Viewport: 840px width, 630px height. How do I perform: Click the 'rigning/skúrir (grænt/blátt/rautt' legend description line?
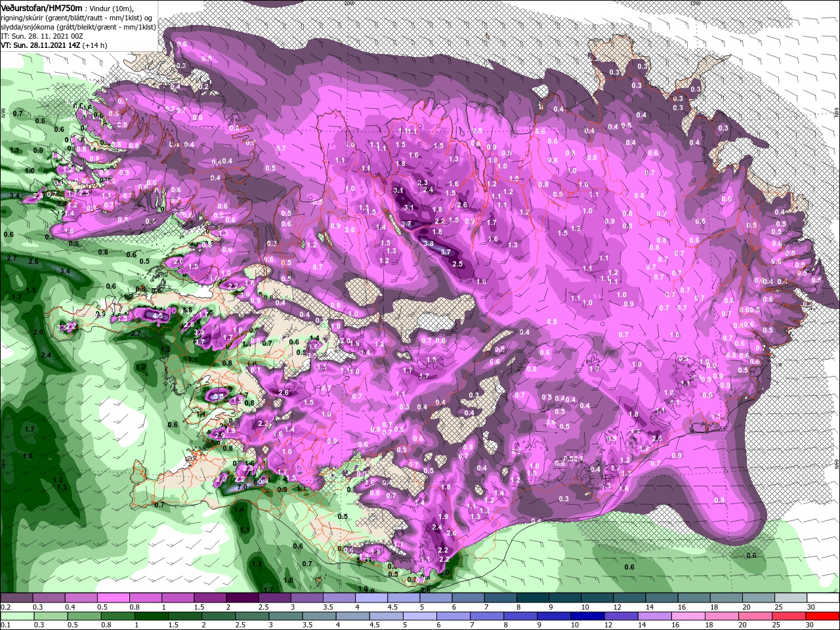77,18
